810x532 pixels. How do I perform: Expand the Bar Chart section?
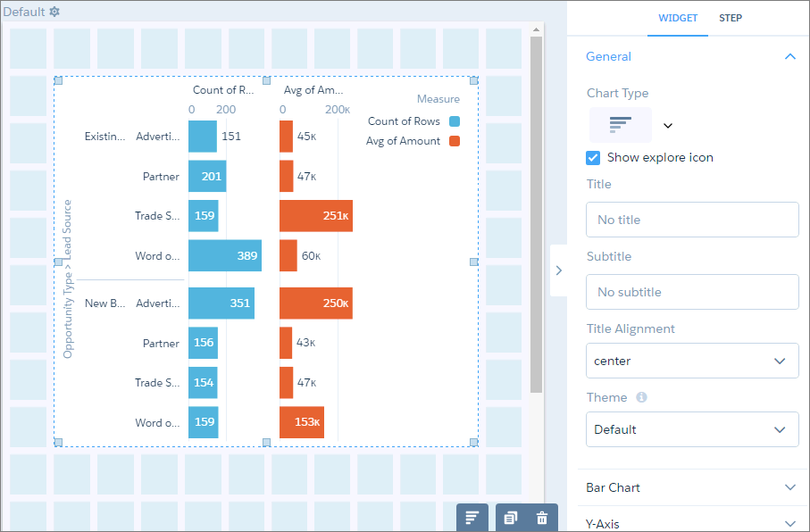(692, 487)
